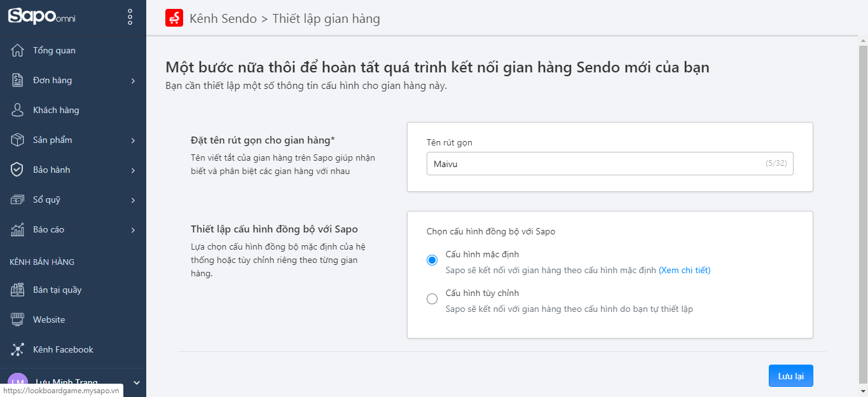Click the Sản phẩm box icon
Viewport: 868px width, 397px height.
(18, 139)
